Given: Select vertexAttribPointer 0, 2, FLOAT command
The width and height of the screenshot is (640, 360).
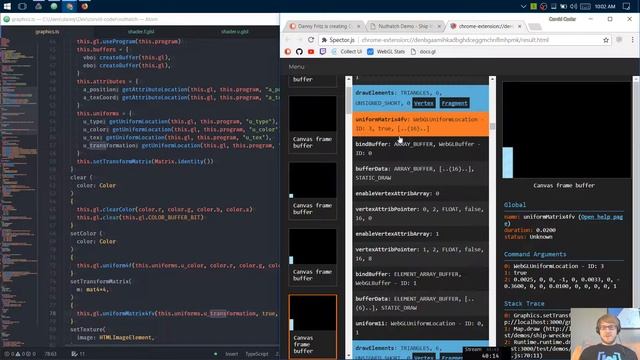Looking at the screenshot, I should (x=420, y=213).
